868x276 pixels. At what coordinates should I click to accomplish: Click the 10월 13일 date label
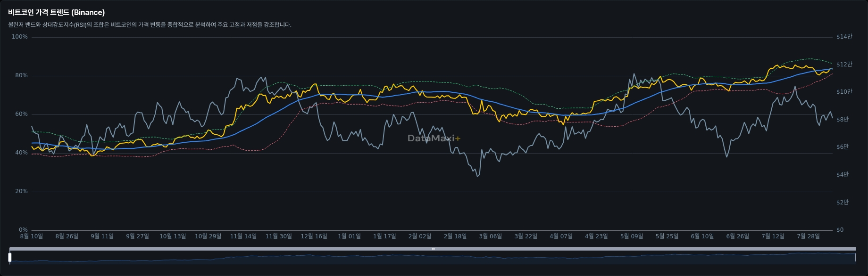click(173, 236)
